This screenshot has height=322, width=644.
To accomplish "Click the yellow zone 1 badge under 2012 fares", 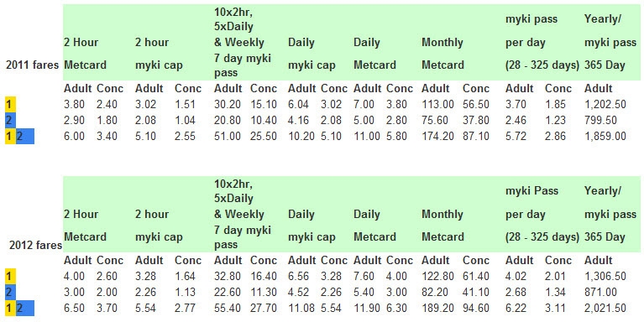I will pos(10,277).
